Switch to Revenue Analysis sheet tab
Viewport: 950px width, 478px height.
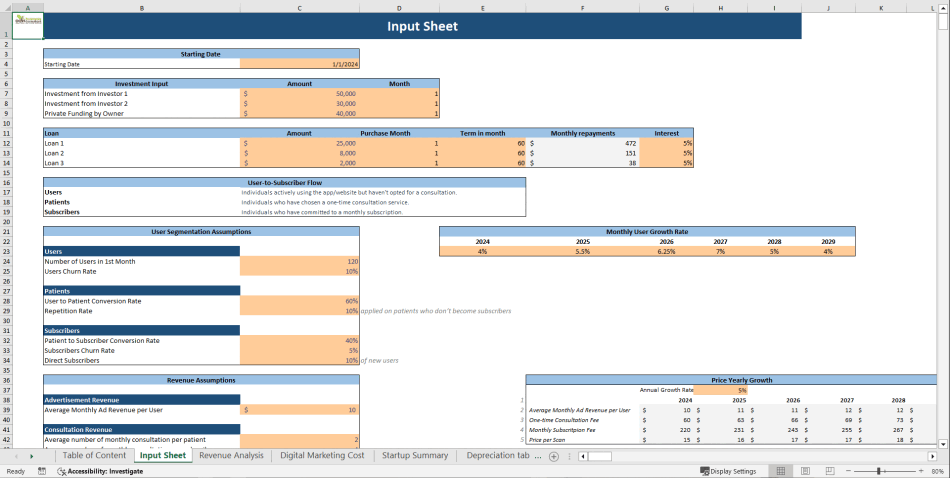pyautogui.click(x=231, y=456)
